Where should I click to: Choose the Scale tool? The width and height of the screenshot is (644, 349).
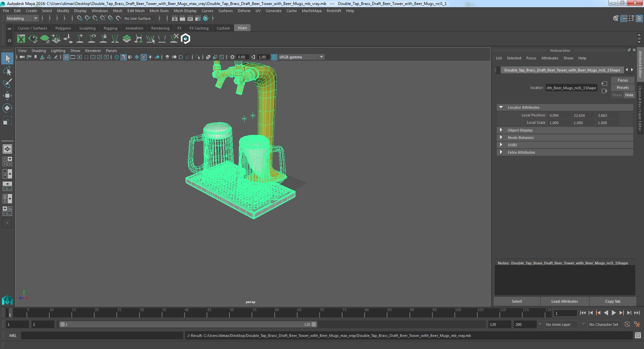coord(7,120)
